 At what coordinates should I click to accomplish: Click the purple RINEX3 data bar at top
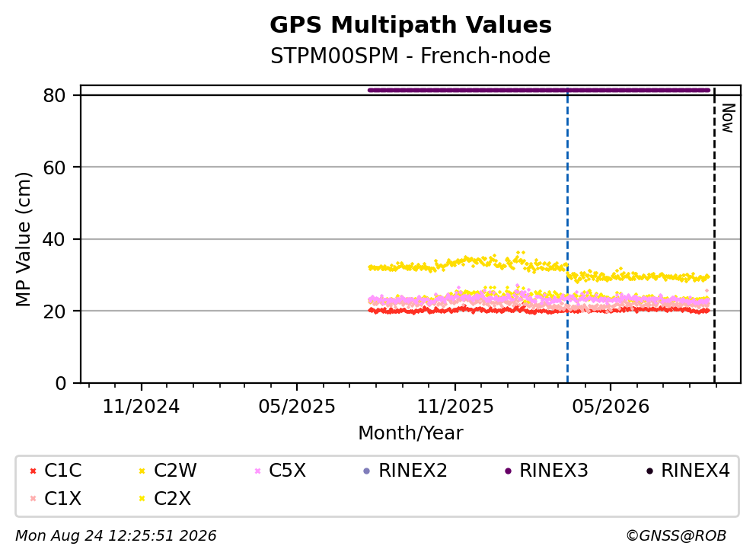point(538,90)
